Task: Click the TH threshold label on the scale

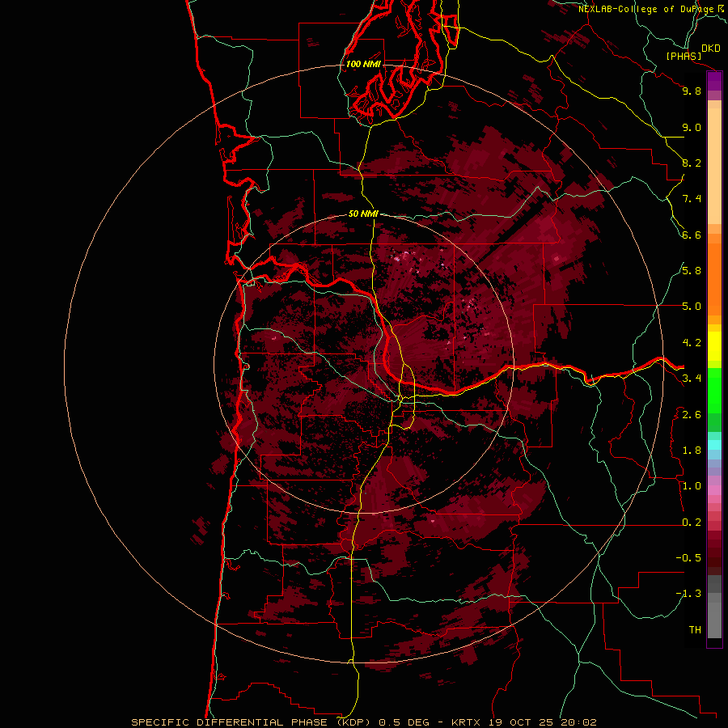Action: click(x=695, y=630)
